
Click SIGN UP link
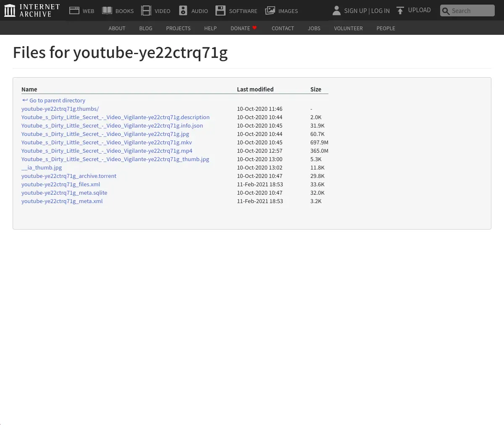[x=355, y=11]
